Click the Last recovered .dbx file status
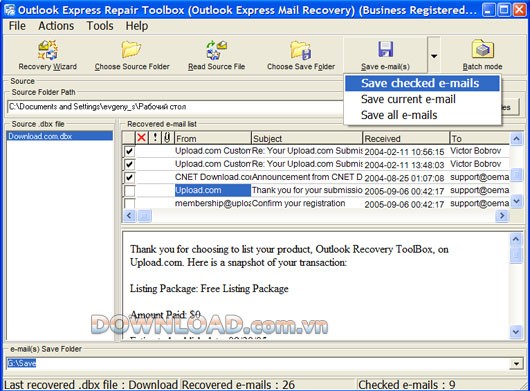This screenshot has height=391, width=530. (x=91, y=385)
